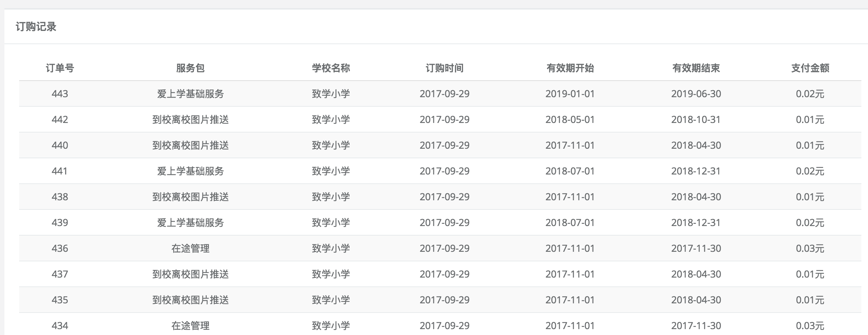The width and height of the screenshot is (868, 335).
Task: Click the 有效期结束 column header
Action: (x=696, y=68)
